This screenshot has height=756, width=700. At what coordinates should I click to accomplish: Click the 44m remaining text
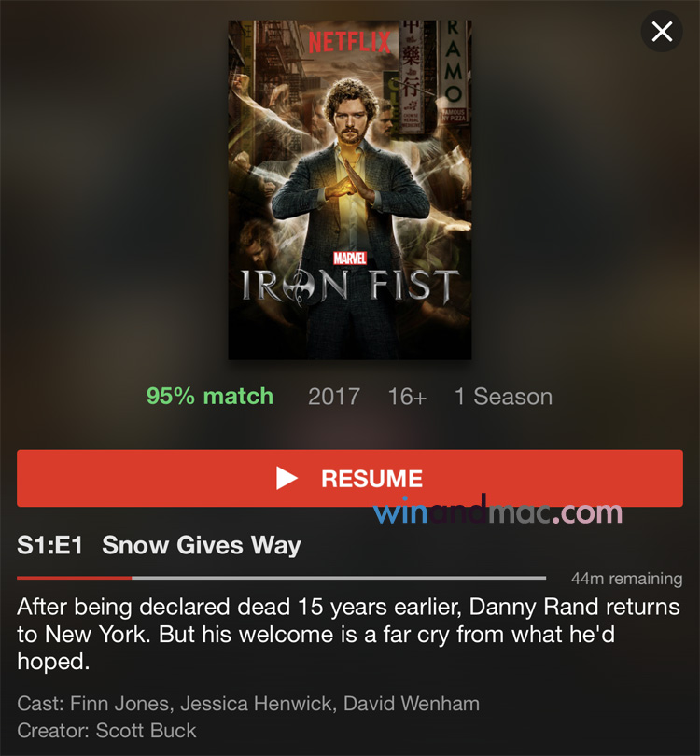pos(626,578)
